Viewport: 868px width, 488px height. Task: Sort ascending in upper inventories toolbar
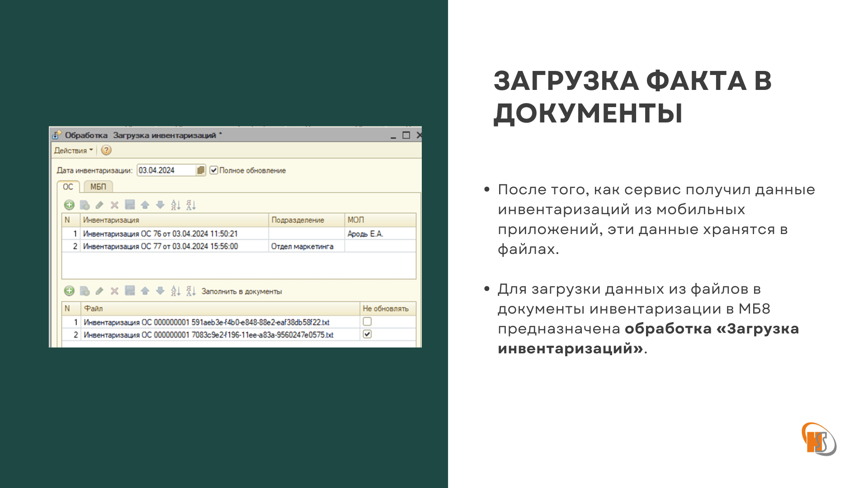[x=175, y=205]
